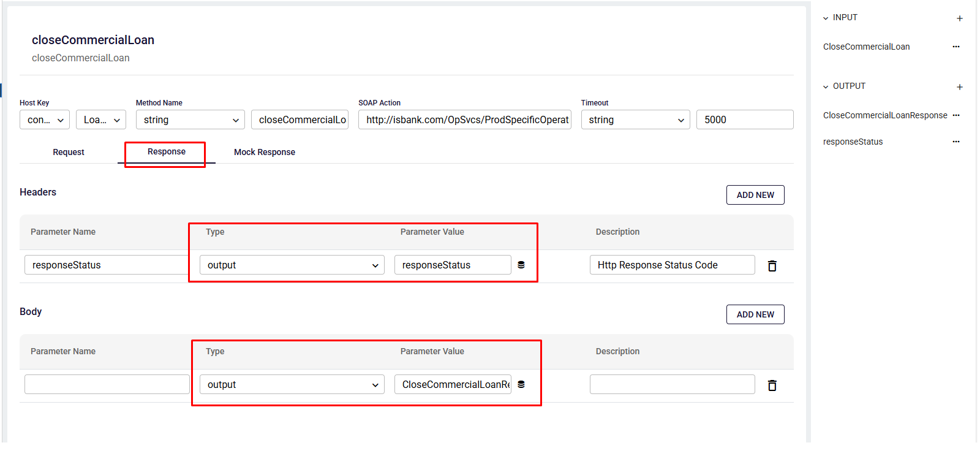This screenshot has width=980, height=467.
Task: Collapse the OUTPUT section
Action: click(x=826, y=87)
